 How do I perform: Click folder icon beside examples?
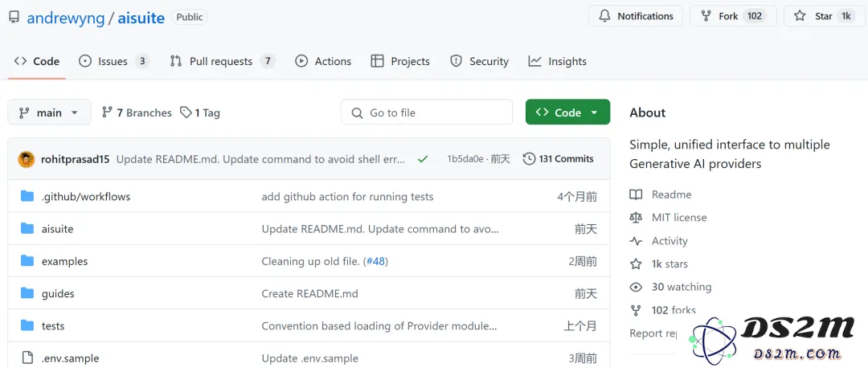27,260
